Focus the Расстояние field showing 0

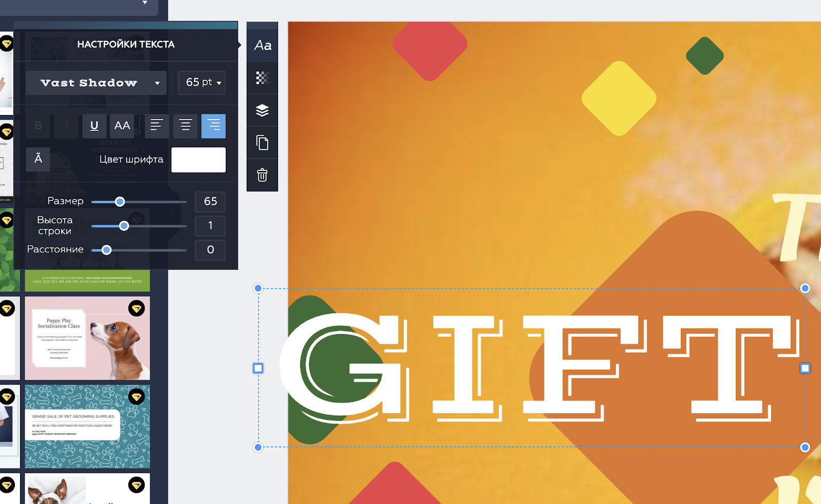point(210,250)
